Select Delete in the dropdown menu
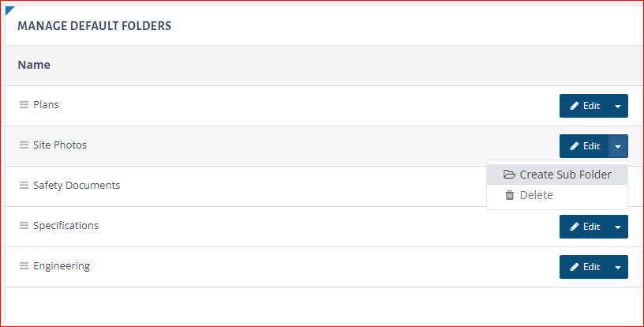This screenshot has width=644, height=327. pos(557,195)
